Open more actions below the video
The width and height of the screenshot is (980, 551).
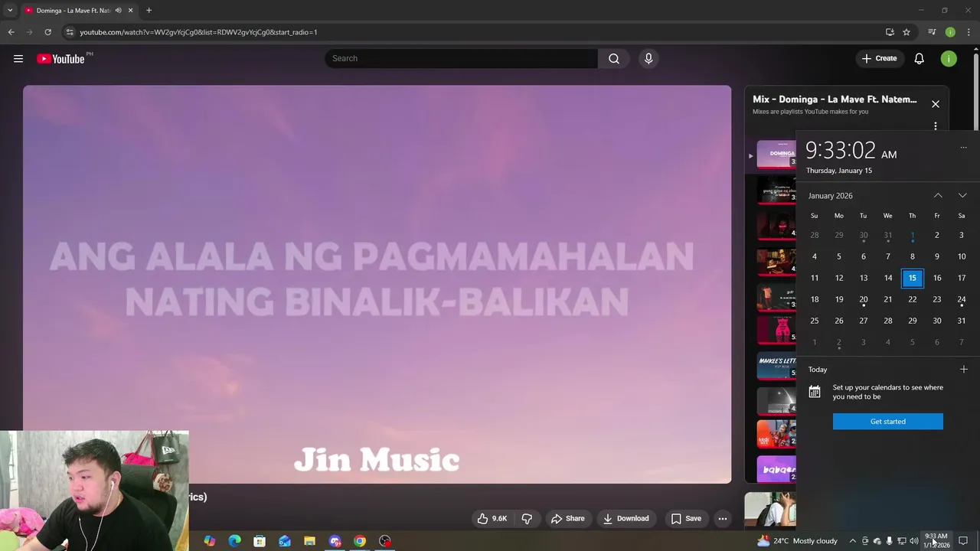click(x=722, y=519)
